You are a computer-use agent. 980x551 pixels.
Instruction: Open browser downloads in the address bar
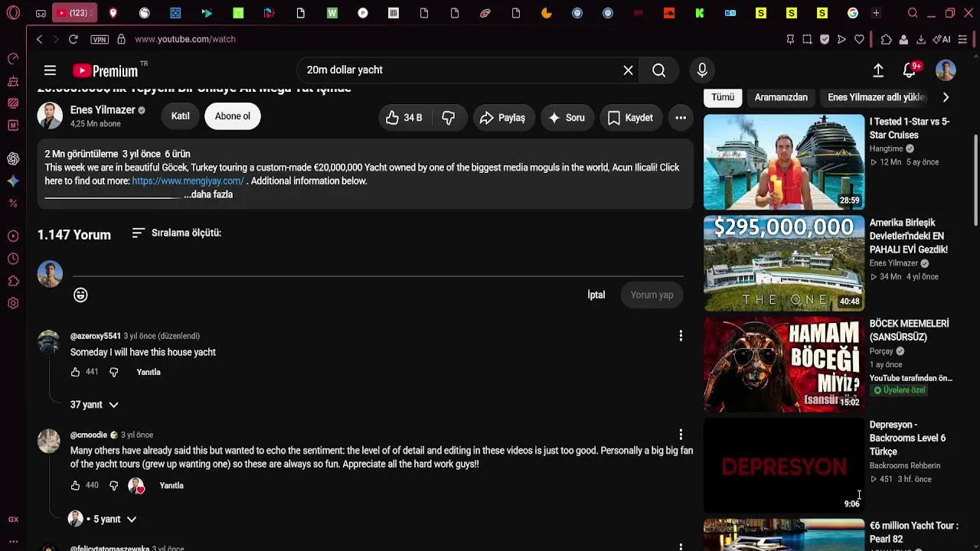coord(921,39)
